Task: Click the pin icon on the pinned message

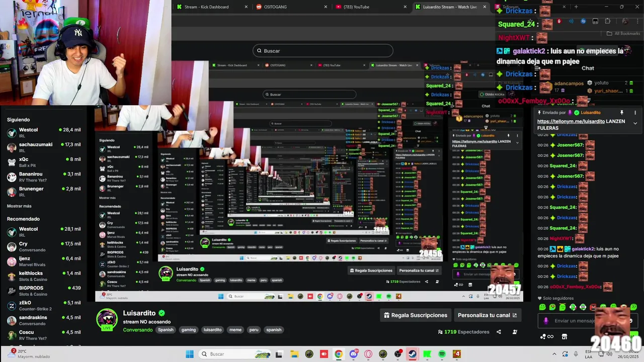Action: coord(622,113)
